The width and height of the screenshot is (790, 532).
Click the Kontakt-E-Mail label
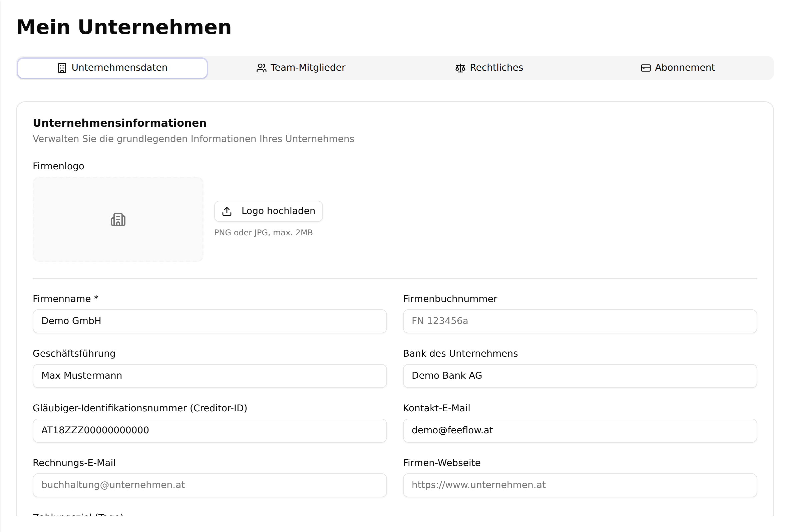[x=437, y=408]
